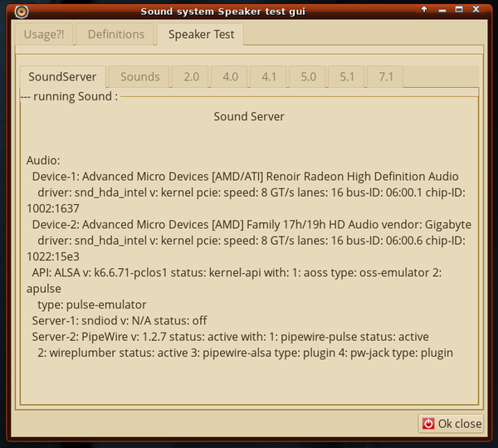Image resolution: width=498 pixels, height=448 pixels.
Task: Select the 5.0 surround tab
Action: coord(308,77)
